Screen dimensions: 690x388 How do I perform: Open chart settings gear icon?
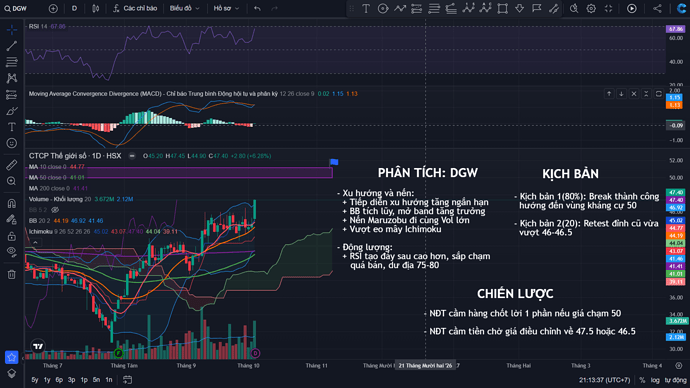591,8
